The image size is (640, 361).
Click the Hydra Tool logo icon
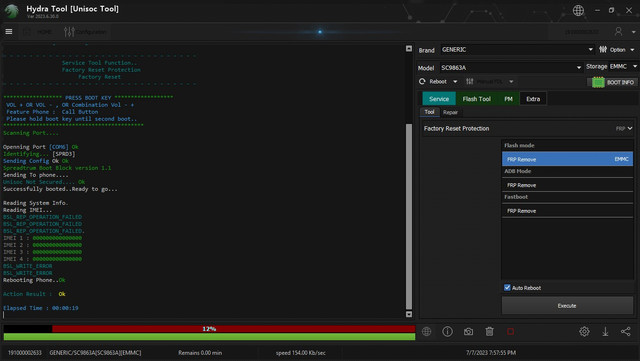[12, 11]
